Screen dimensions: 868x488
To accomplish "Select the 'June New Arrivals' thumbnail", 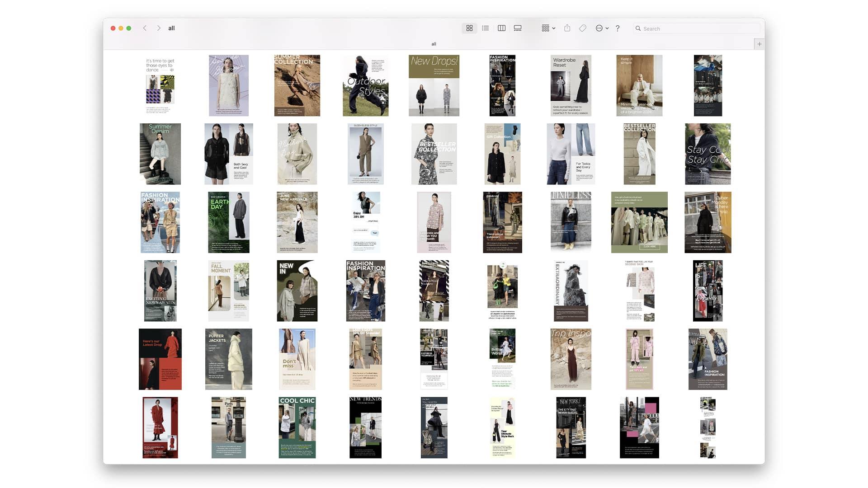I will click(x=297, y=222).
